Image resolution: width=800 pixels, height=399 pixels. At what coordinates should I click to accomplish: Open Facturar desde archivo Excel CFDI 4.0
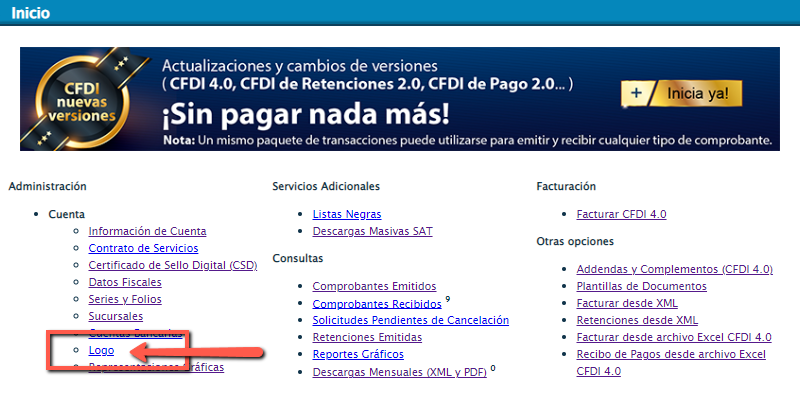674,337
